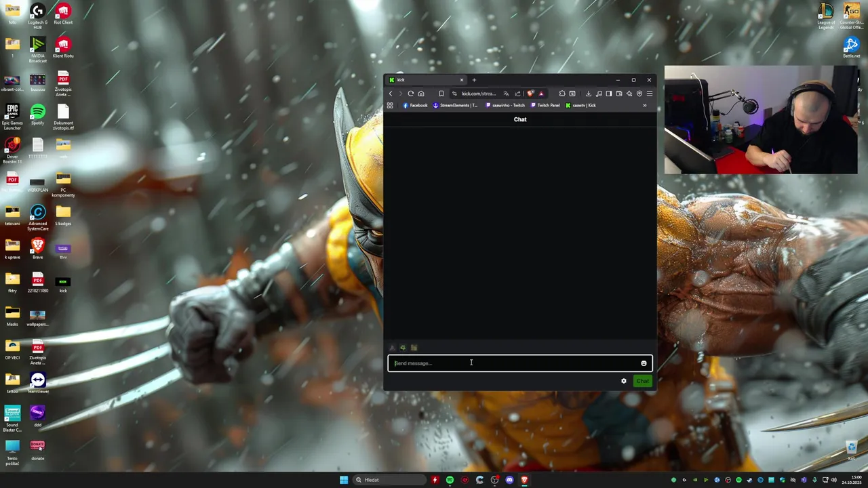868x488 pixels.
Task: Select the TeamViewer desktop icon
Action: point(37,383)
